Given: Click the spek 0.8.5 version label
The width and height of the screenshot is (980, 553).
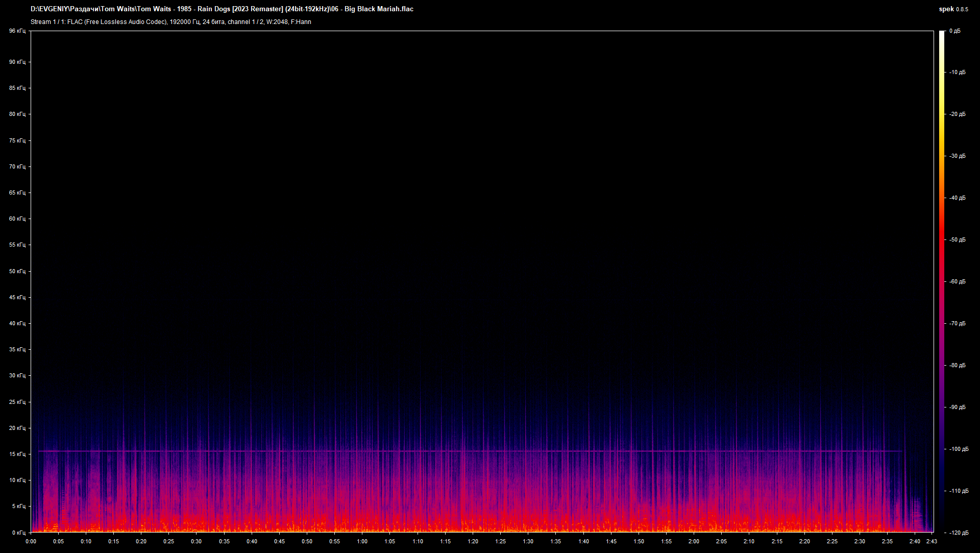Looking at the screenshot, I should point(953,9).
